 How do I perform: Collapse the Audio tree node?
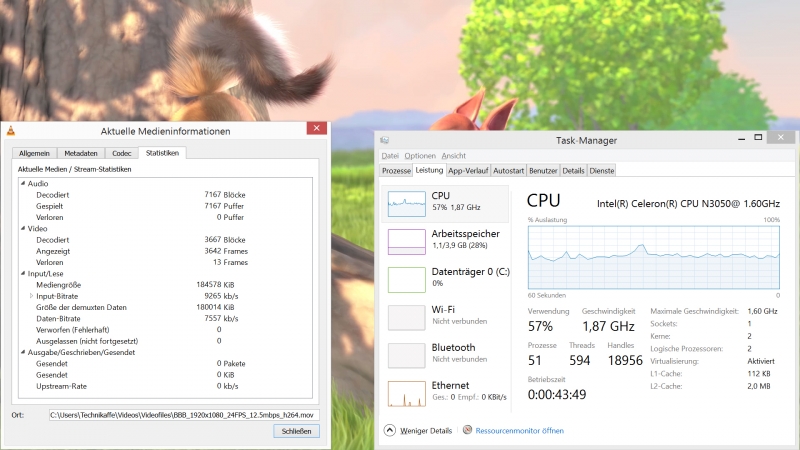tap(23, 183)
